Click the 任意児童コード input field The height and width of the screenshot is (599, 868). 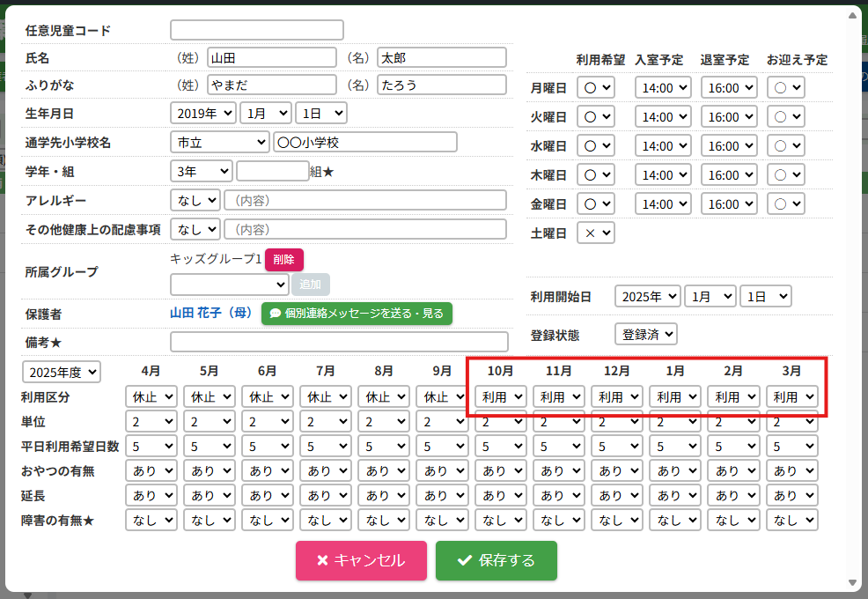coord(256,30)
